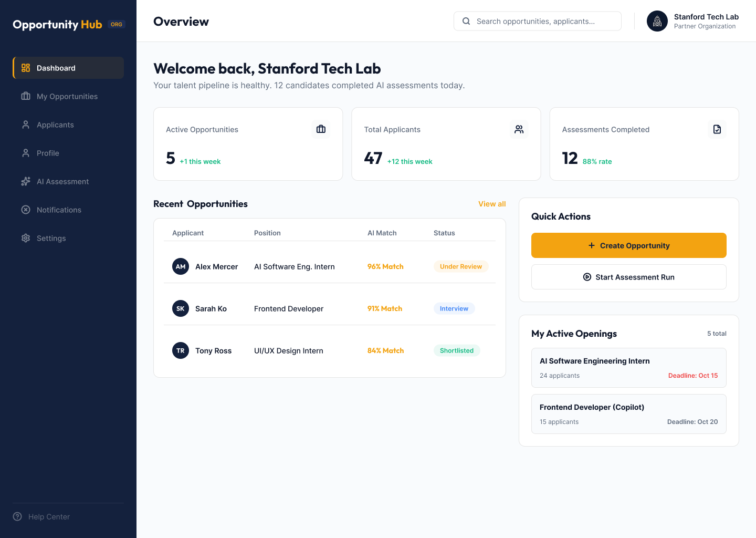Select the Alex Mercer applicant name
The height and width of the screenshot is (538, 756).
pyautogui.click(x=217, y=266)
